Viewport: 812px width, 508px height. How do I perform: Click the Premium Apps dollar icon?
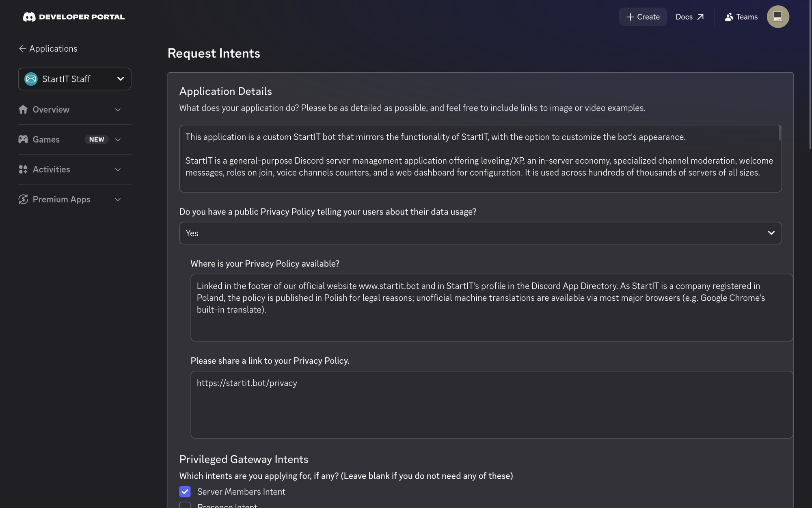pos(23,199)
